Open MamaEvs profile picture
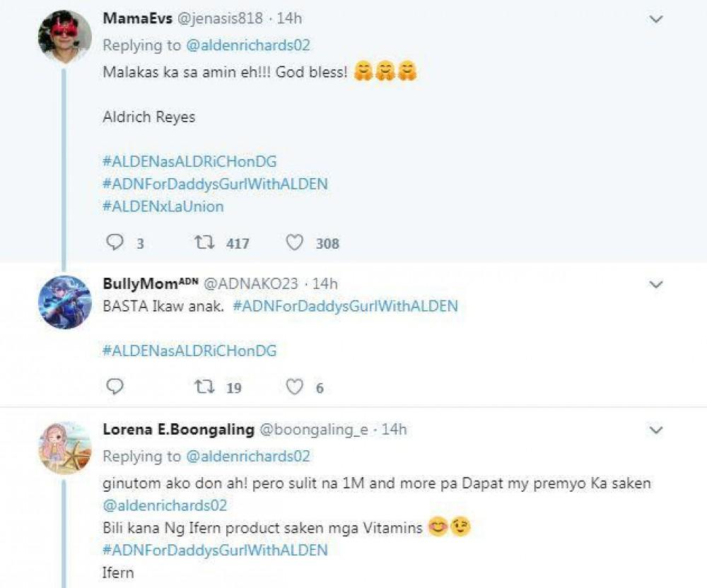Image resolution: width=707 pixels, height=588 pixels. click(x=64, y=37)
